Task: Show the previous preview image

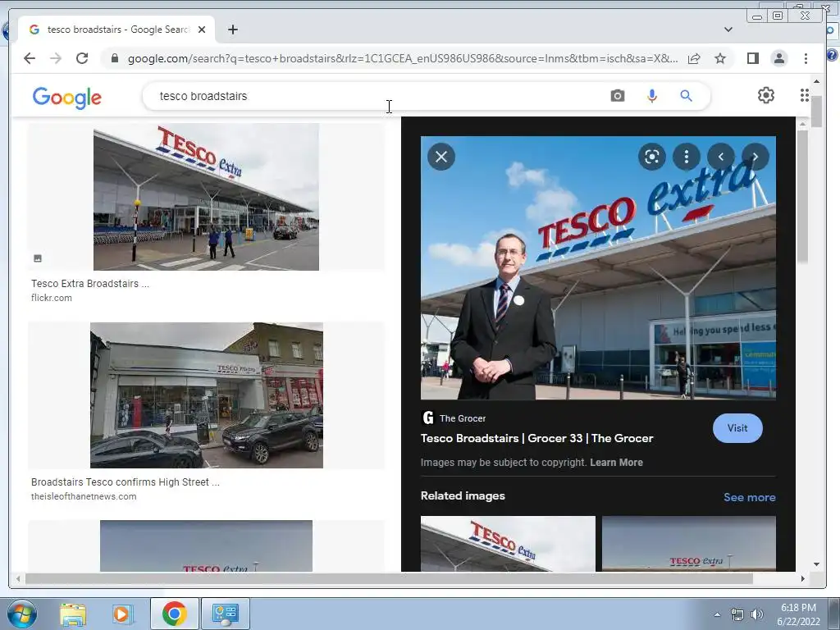Action: [x=720, y=157]
